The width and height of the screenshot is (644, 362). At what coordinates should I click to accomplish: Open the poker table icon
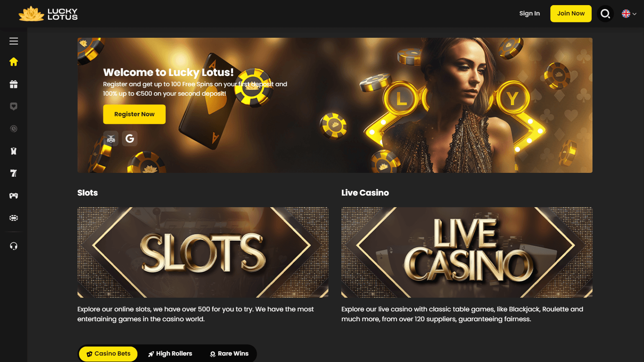click(x=14, y=218)
